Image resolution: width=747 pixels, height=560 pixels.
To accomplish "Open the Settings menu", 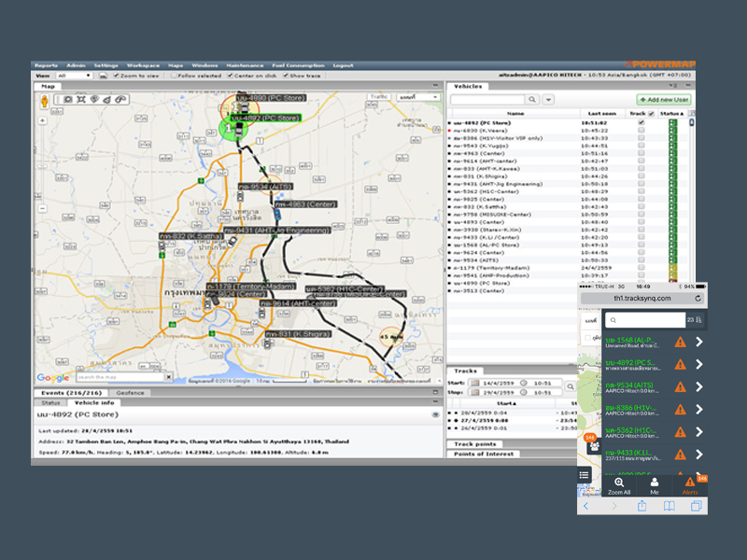I will [x=106, y=65].
